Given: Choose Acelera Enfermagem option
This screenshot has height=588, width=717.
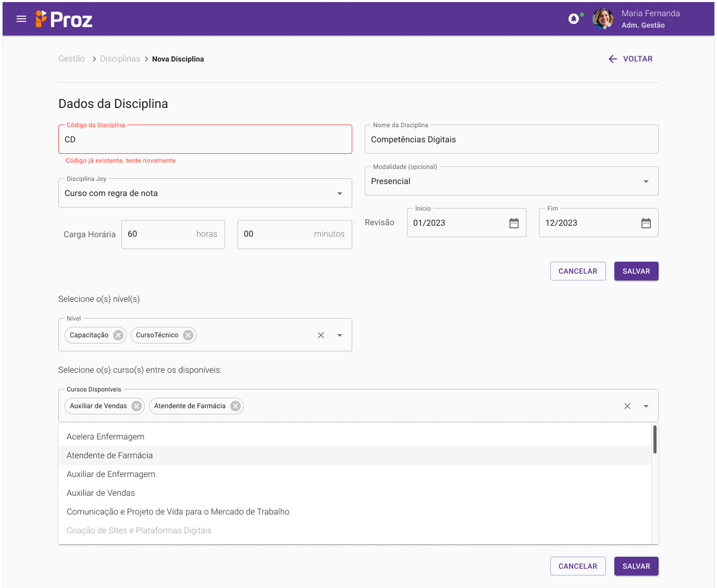Looking at the screenshot, I should click(106, 437).
